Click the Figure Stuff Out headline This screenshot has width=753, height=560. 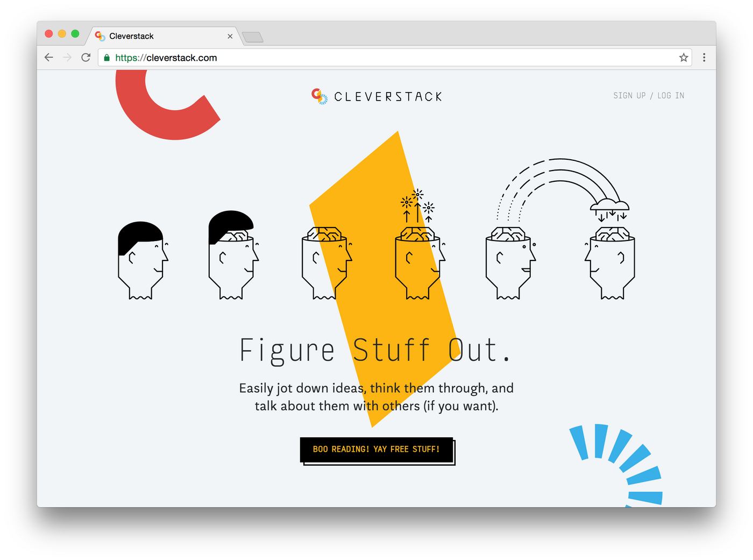point(376,350)
